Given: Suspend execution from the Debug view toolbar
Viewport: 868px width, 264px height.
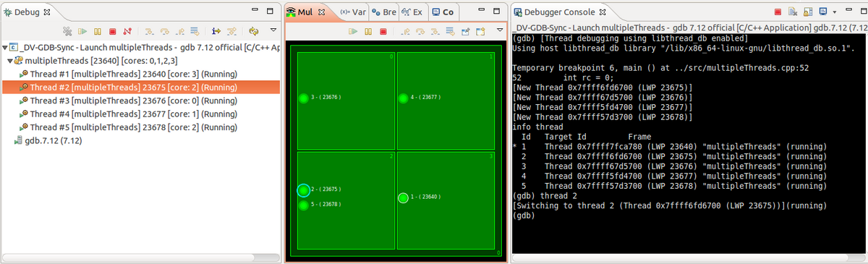Looking at the screenshot, I should [x=97, y=31].
